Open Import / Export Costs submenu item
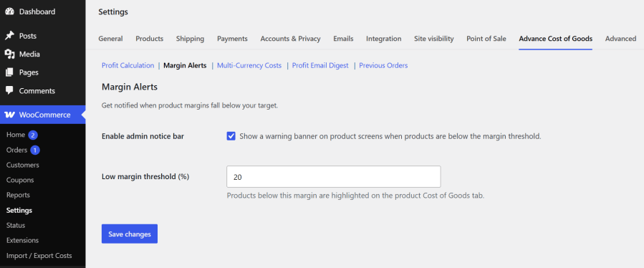Viewport: 644px width, 268px height. tap(39, 256)
